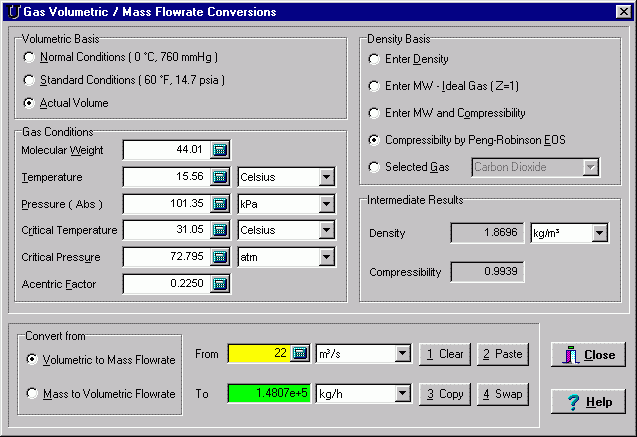The image size is (637, 437).
Task: Click the app logo in title bar
Action: 13,12
